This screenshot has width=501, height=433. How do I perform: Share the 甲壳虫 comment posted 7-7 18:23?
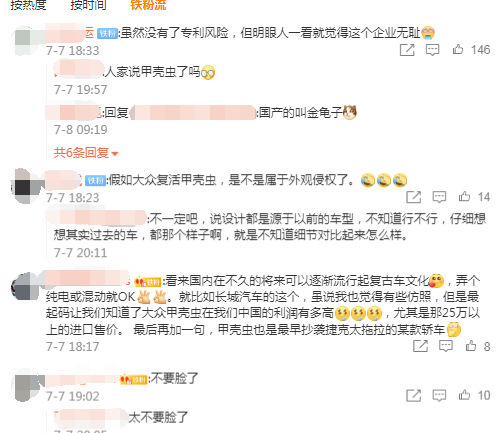click(413, 197)
